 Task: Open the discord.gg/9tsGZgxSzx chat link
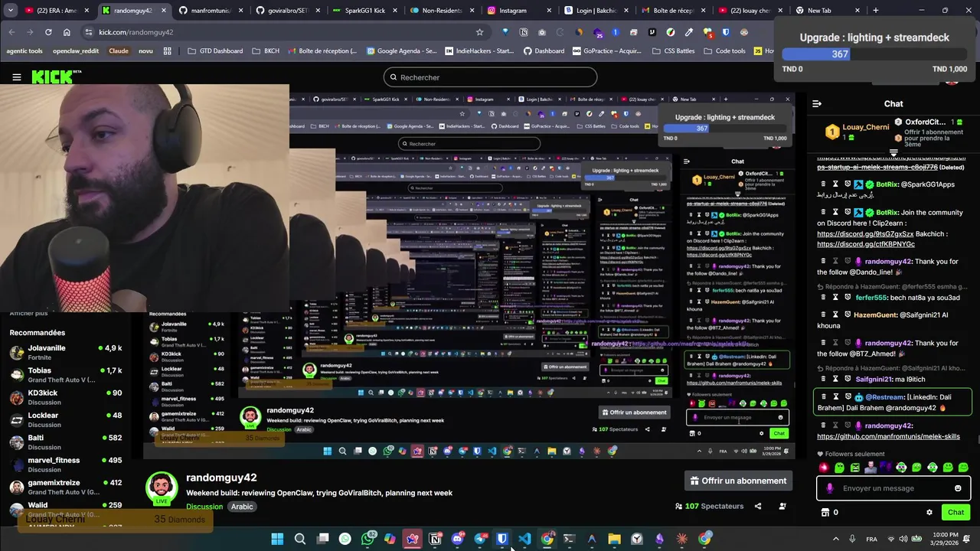tap(865, 234)
